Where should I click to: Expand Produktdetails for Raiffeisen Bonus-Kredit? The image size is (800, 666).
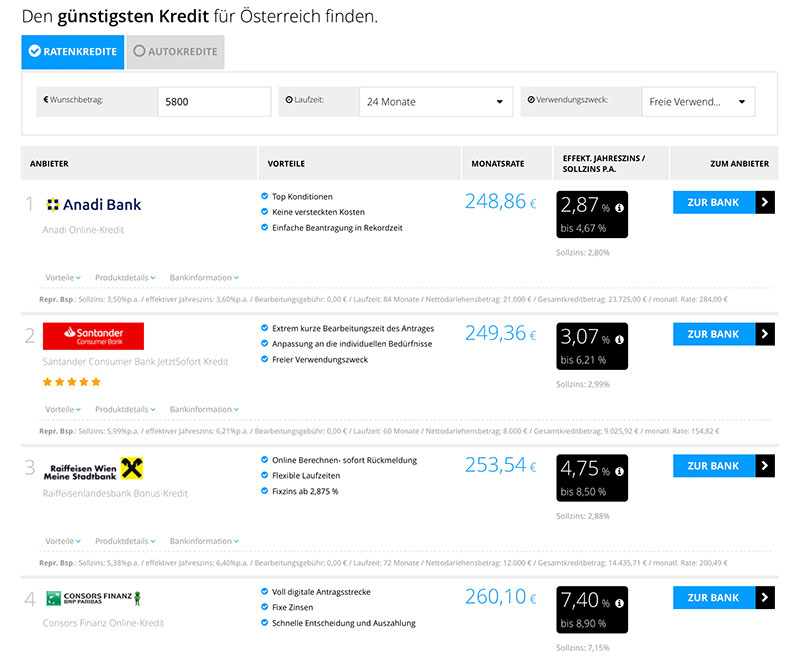coord(125,541)
